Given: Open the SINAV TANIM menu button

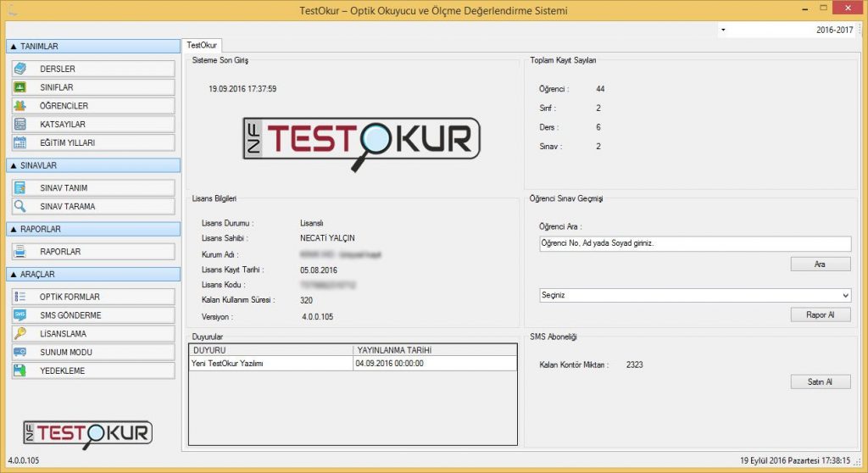Looking at the screenshot, I should pyautogui.click(x=93, y=188).
